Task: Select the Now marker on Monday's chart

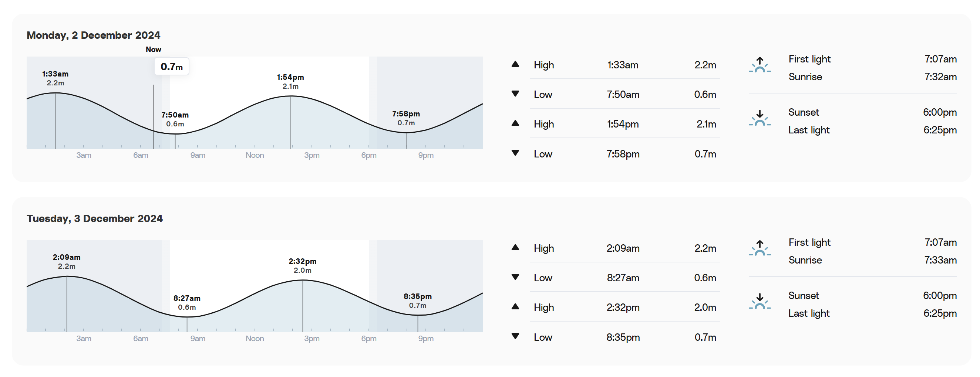Action: point(153,50)
